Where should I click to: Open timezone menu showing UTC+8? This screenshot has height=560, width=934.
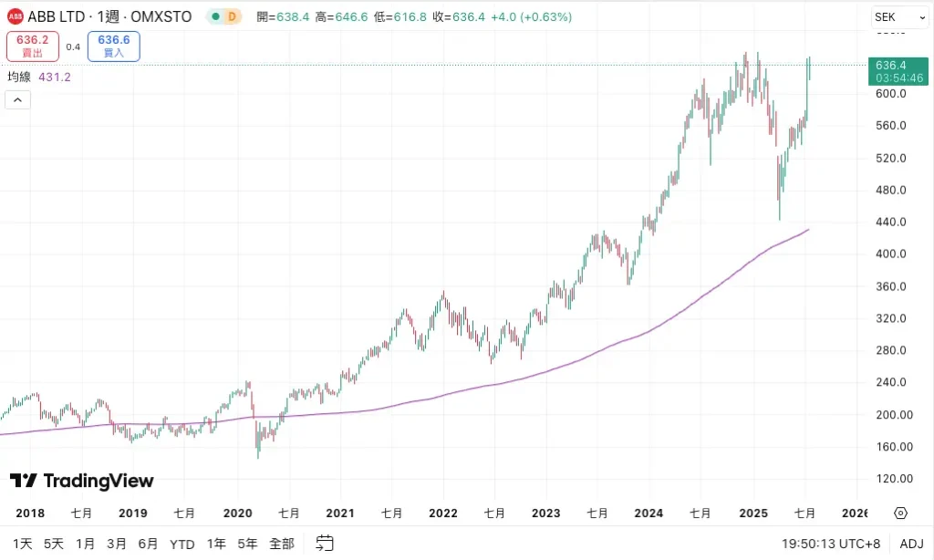[x=829, y=544]
